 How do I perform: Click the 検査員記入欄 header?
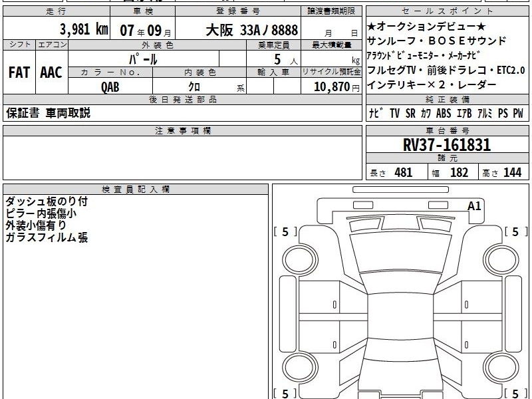point(136,190)
